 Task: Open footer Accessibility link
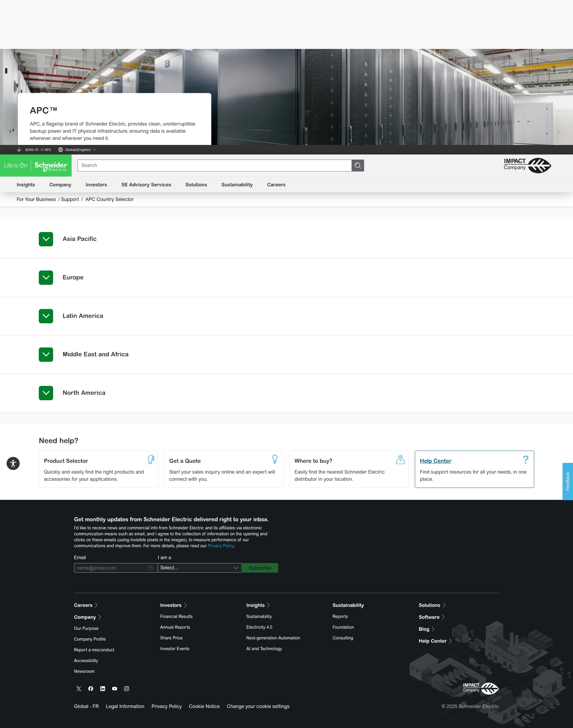[x=86, y=661]
